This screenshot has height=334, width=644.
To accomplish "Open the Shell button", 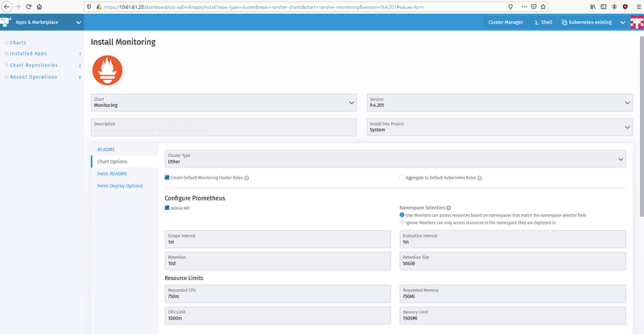I will point(543,23).
